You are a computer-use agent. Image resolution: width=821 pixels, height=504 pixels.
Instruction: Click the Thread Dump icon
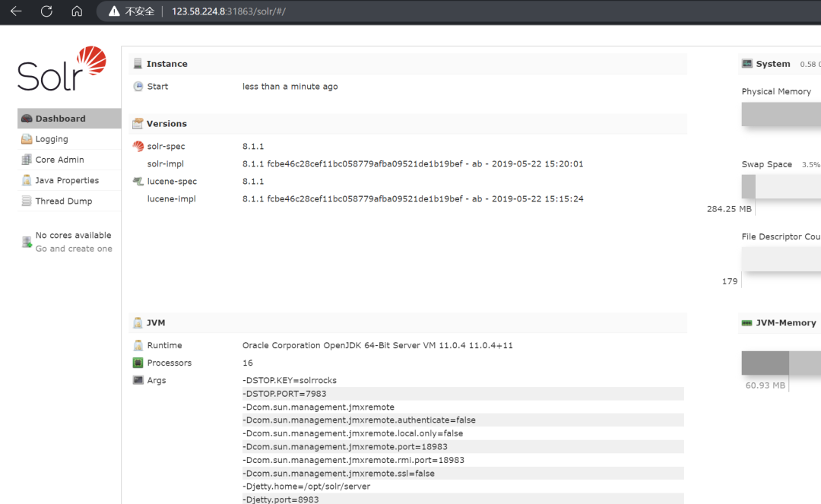click(x=27, y=201)
